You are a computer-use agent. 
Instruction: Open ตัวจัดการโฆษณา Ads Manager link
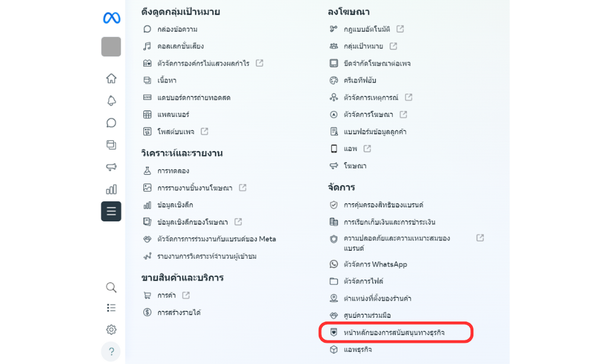(x=368, y=115)
